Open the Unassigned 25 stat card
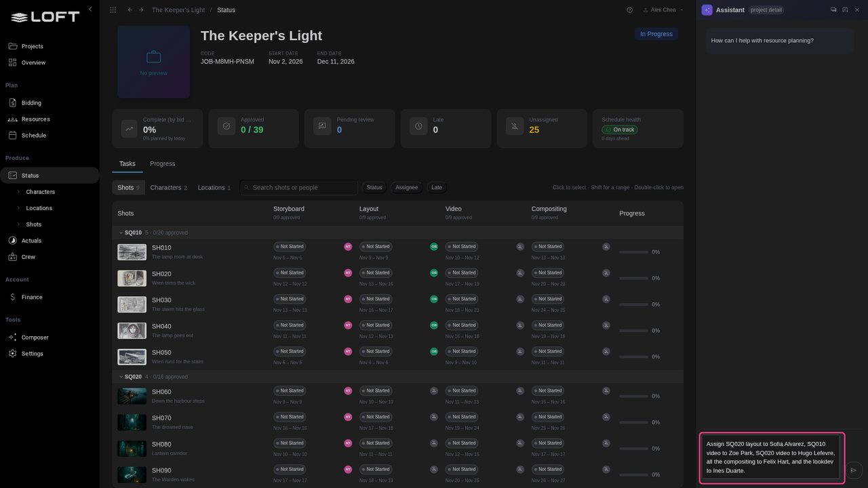Viewport: 868px width, 488px height. [x=542, y=128]
